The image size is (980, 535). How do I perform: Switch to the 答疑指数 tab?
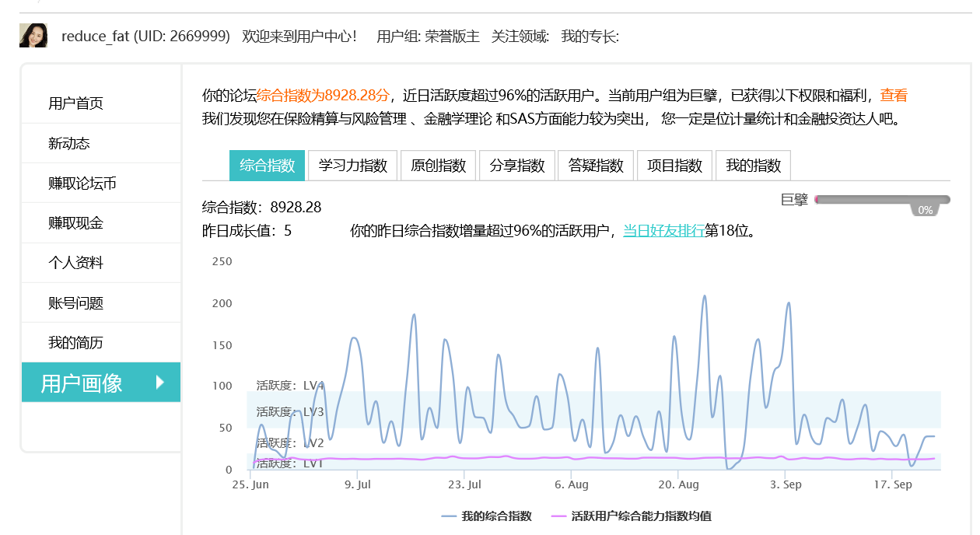point(596,166)
